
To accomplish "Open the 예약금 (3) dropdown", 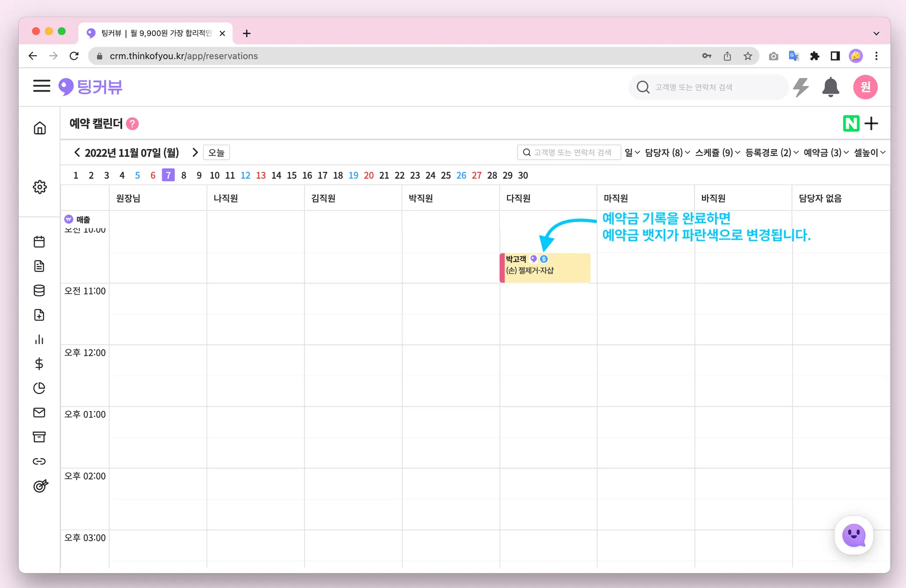I will pos(826,153).
